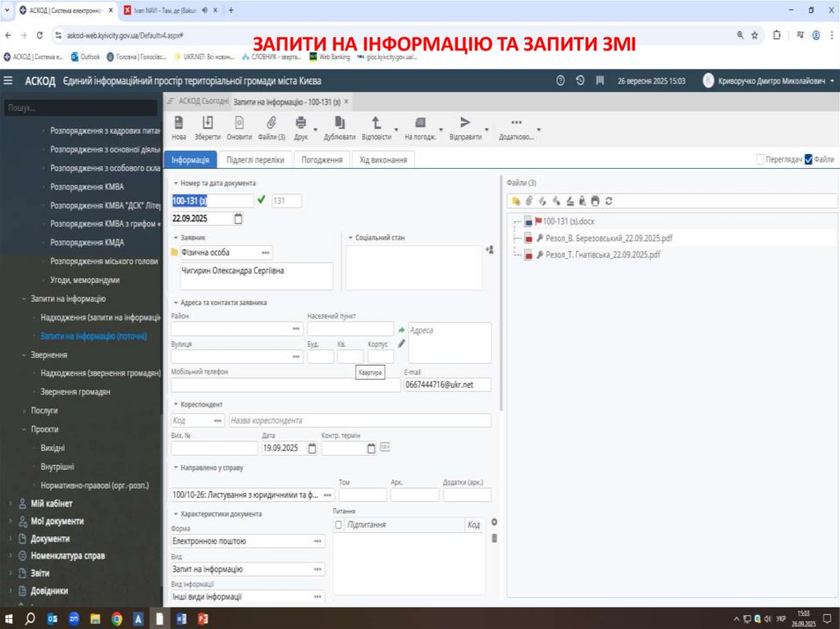
Task: Switch to Погодження tab
Action: click(322, 160)
